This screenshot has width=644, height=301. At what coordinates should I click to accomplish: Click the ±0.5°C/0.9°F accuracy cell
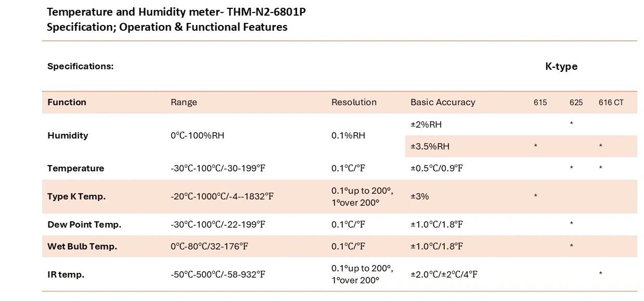coord(436,168)
